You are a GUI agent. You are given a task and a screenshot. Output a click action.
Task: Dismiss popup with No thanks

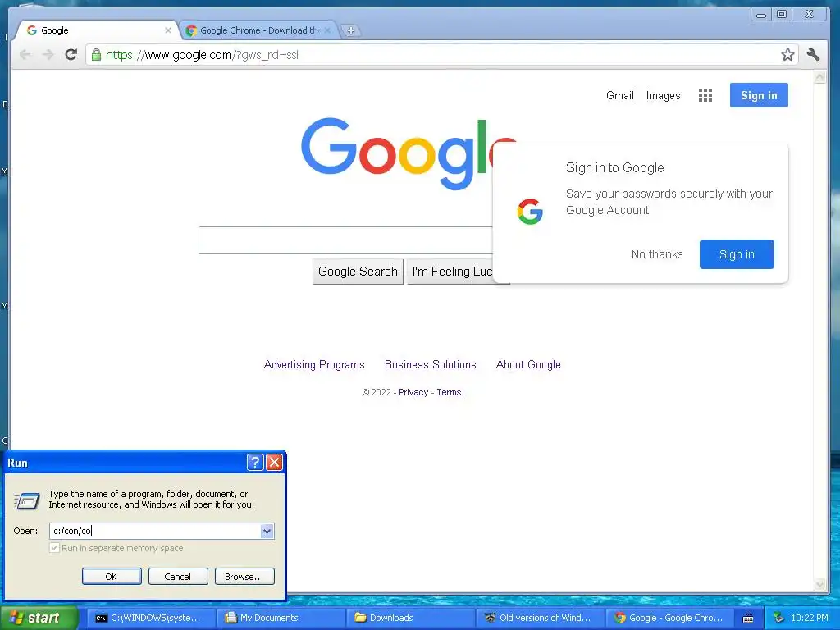click(x=657, y=254)
